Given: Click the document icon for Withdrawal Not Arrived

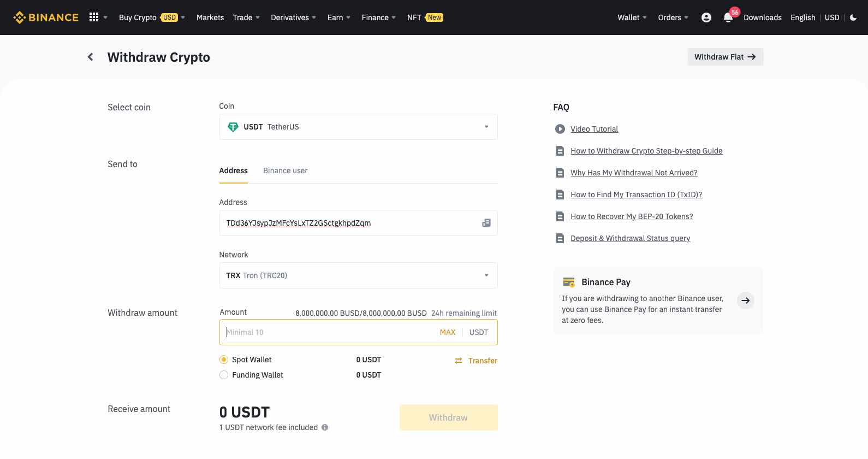Looking at the screenshot, I should pyautogui.click(x=560, y=173).
